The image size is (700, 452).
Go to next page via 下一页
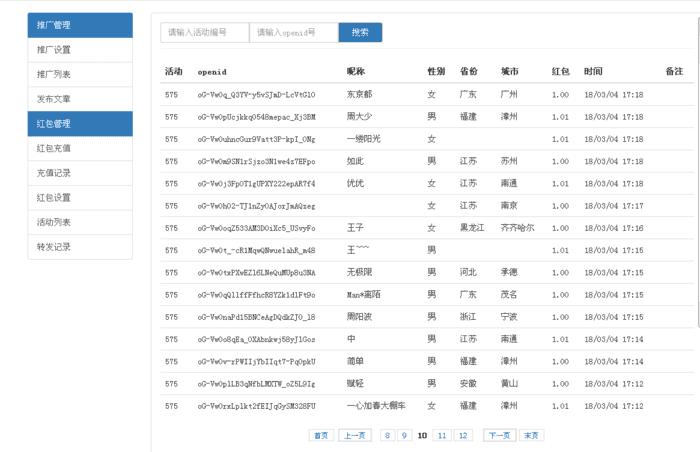click(500, 435)
